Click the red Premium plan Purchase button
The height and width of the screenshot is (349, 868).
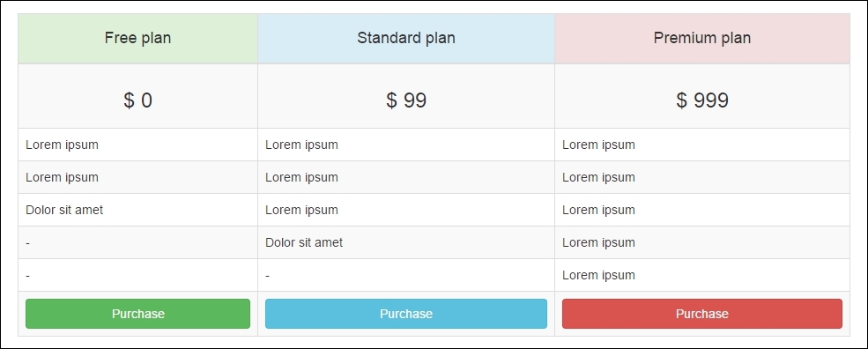(x=702, y=314)
